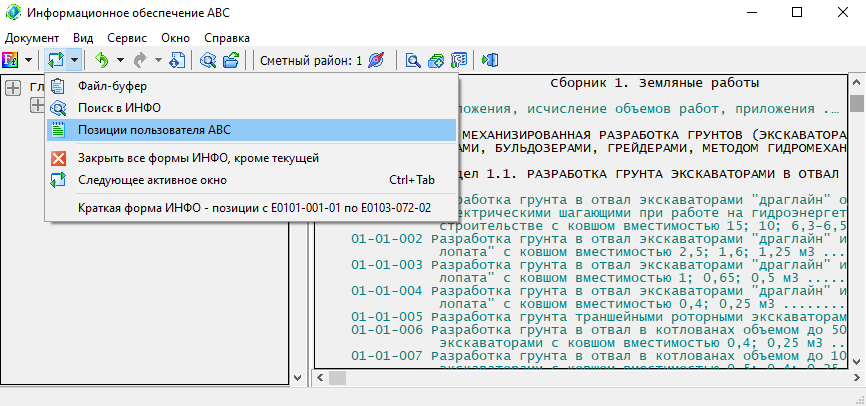Click the Сборник 1. Земляные работы heading
Viewport: 866px width, 406px height.
point(654,83)
